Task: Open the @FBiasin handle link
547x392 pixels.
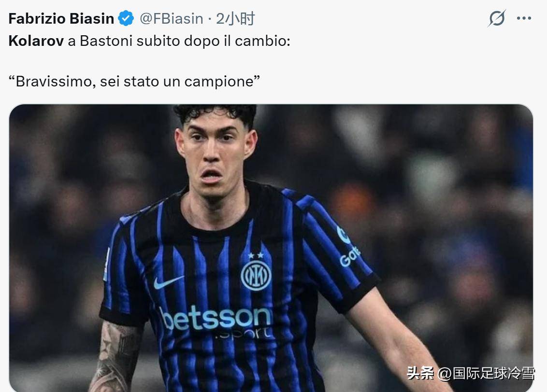Action: tap(171, 18)
